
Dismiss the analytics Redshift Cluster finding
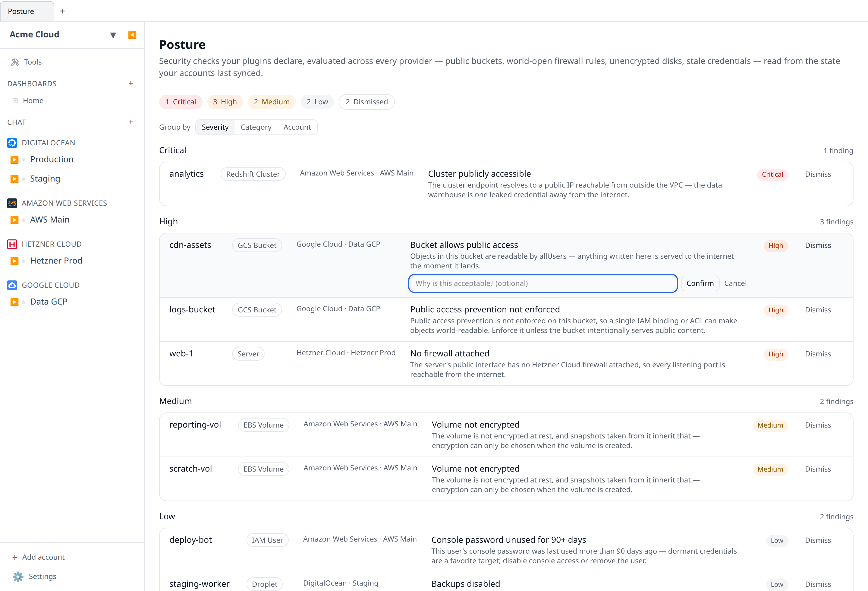click(x=818, y=175)
